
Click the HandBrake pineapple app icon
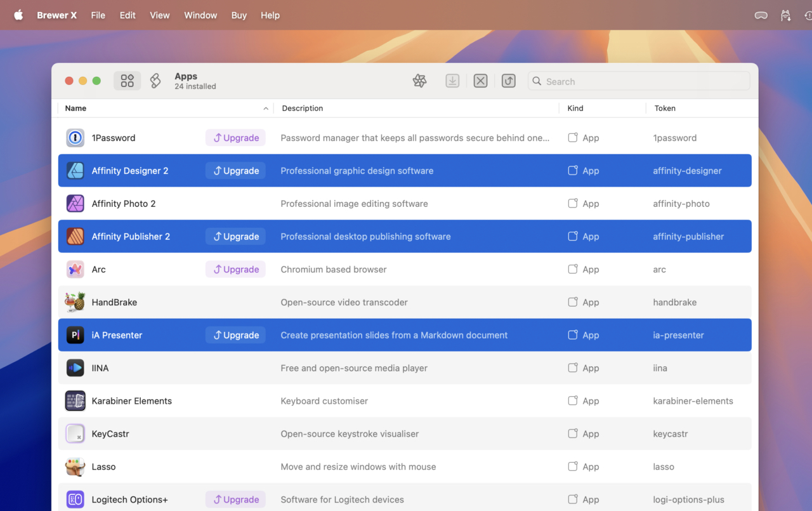[x=75, y=302]
